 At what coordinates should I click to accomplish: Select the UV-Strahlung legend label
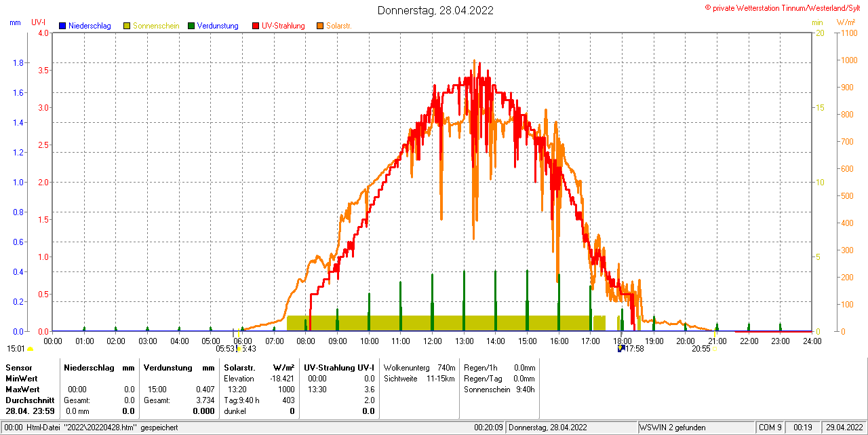[283, 26]
